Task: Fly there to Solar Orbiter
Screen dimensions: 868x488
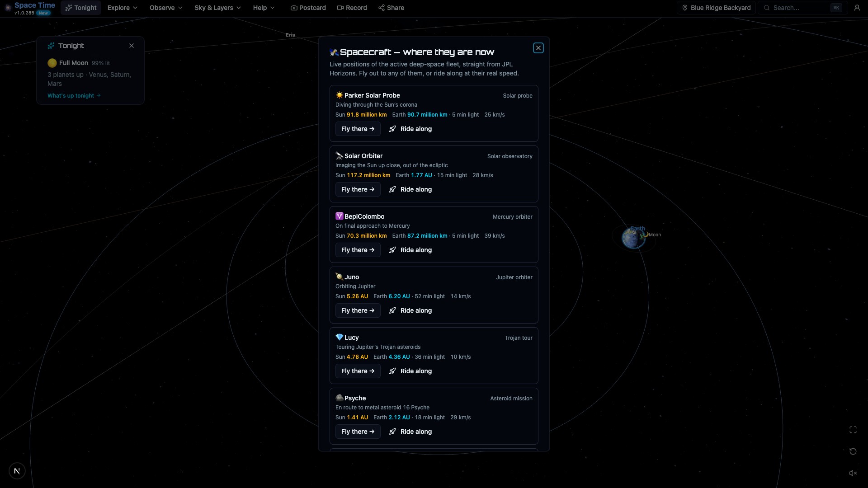Action: click(x=358, y=189)
